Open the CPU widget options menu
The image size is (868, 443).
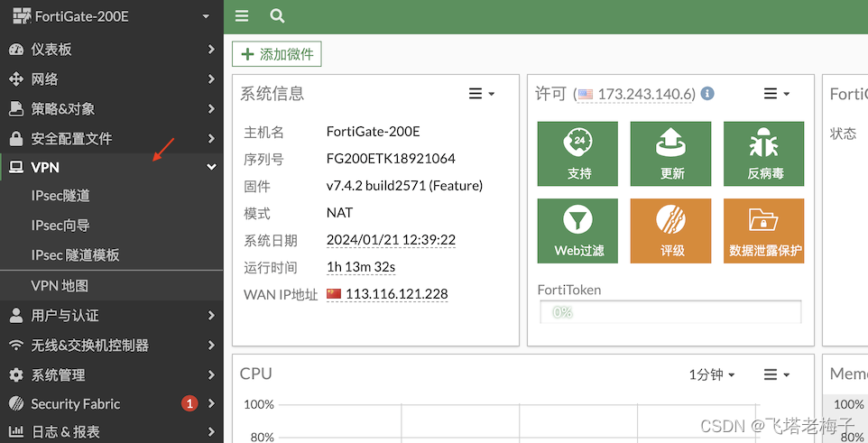(x=777, y=375)
